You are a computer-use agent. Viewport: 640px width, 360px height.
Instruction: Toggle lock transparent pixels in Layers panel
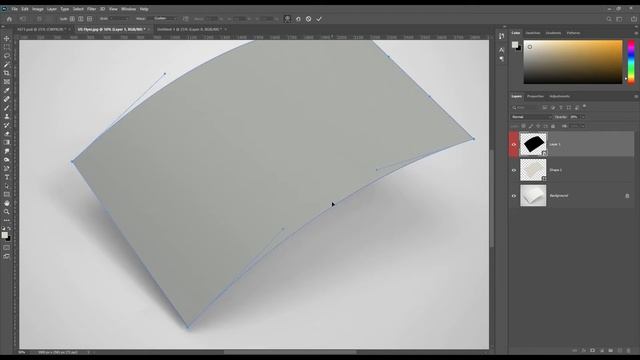(x=524, y=126)
